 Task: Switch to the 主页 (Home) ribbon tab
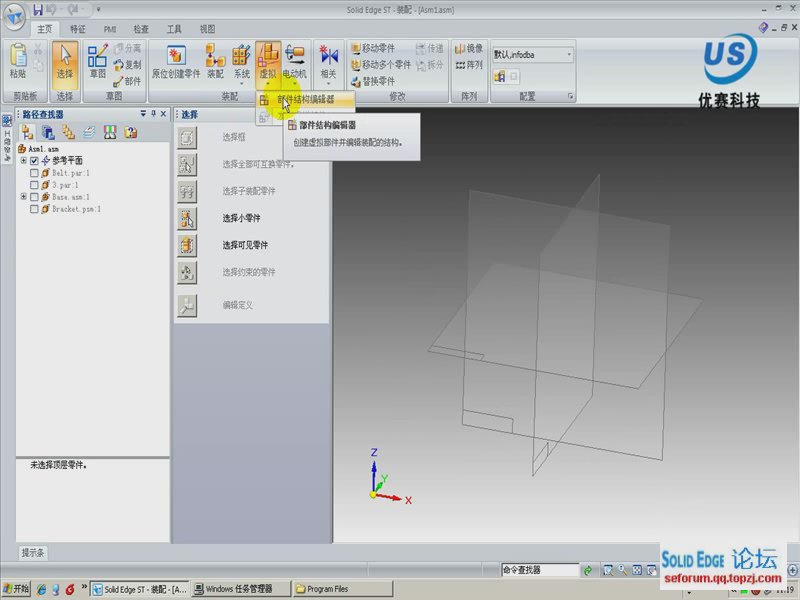pyautogui.click(x=44, y=29)
